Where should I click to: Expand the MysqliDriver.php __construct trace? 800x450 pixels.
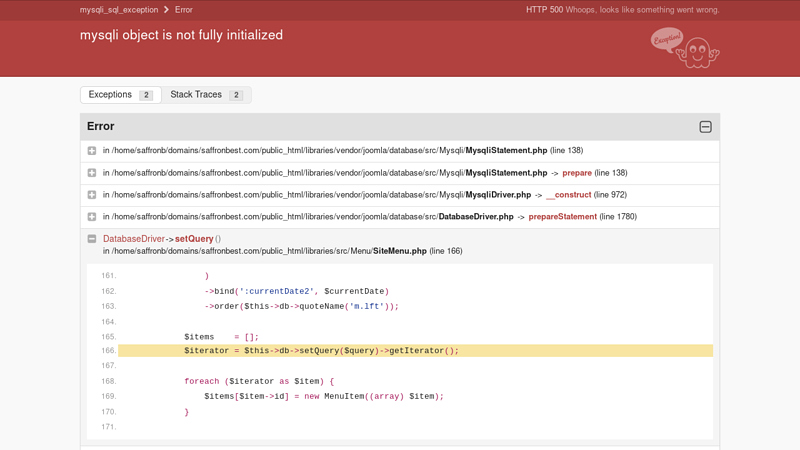[x=92, y=195]
